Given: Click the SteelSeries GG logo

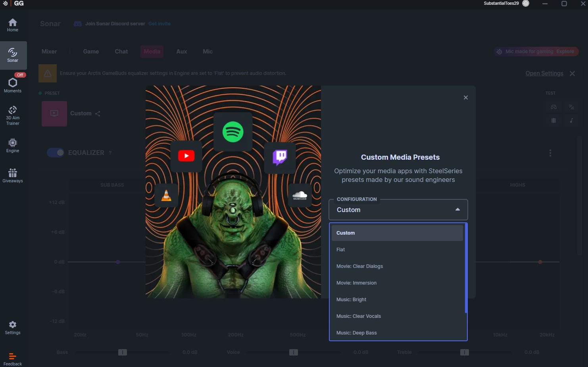Looking at the screenshot, I should pos(13,4).
